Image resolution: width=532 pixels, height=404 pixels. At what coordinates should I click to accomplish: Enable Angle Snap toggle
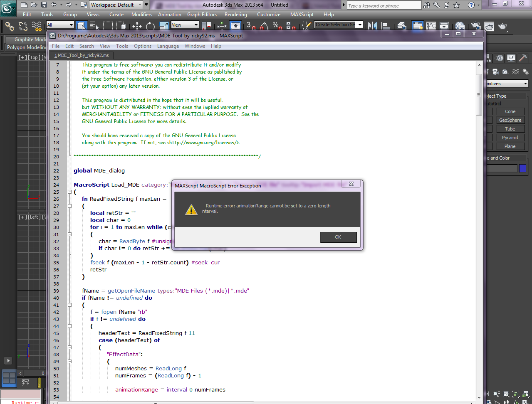(x=265, y=25)
